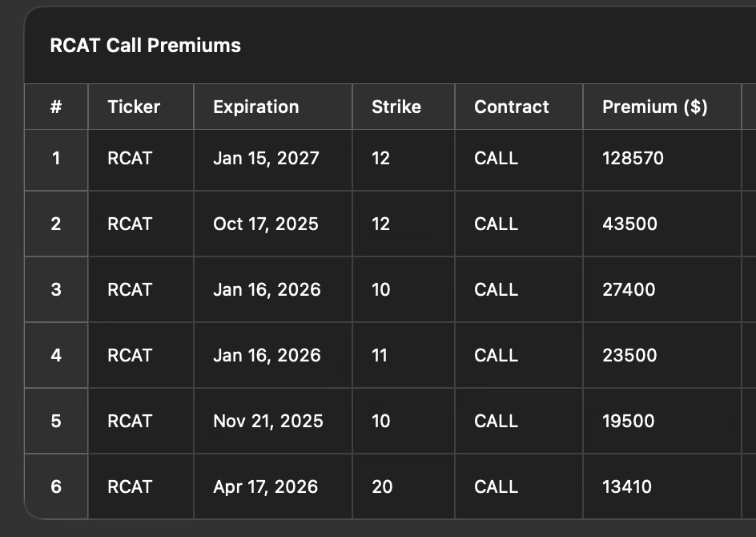Click the 13410 premium cell

tap(627, 487)
